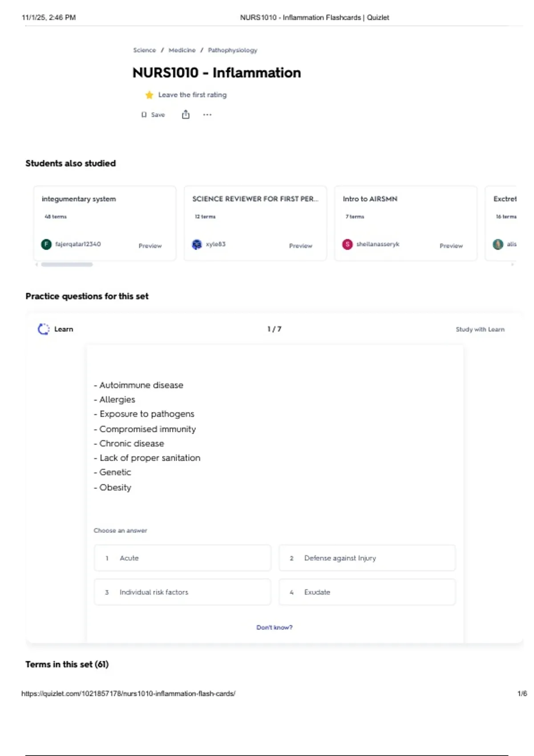
Task: Click Study with Learn link
Action: (480, 330)
